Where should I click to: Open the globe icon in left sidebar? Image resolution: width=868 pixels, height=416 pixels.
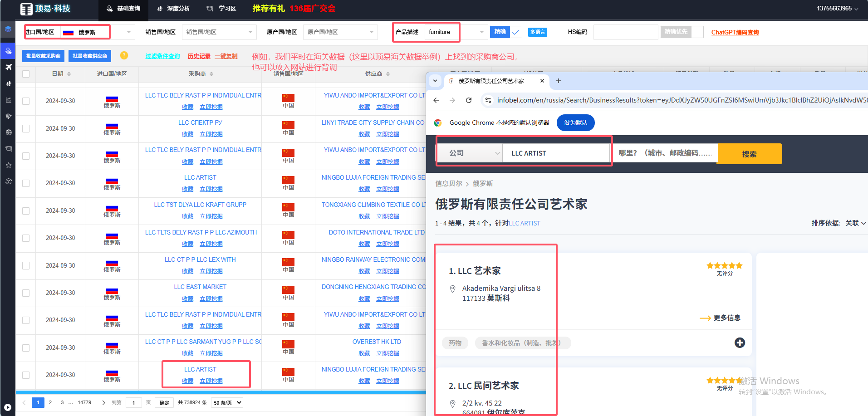8,132
